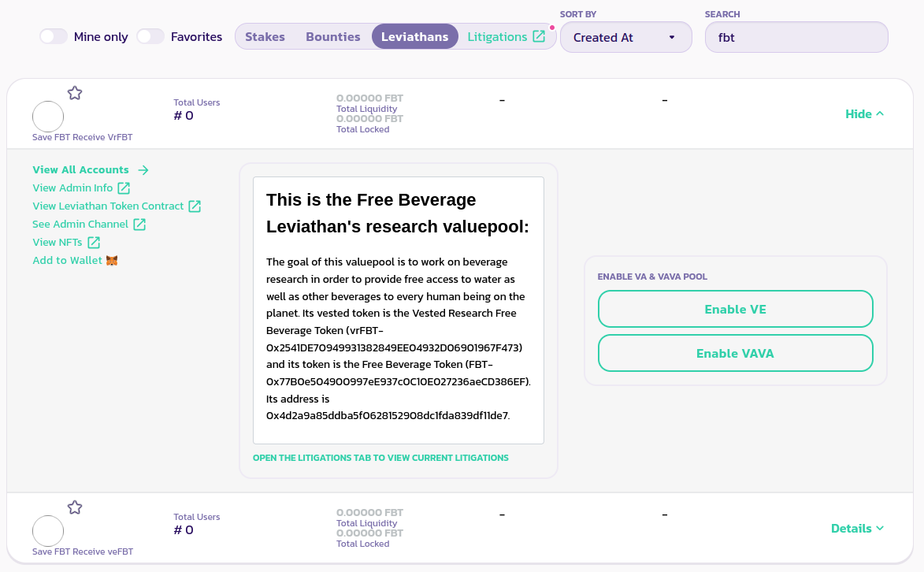Favorite the VrFBT pool with star icon

[75, 93]
